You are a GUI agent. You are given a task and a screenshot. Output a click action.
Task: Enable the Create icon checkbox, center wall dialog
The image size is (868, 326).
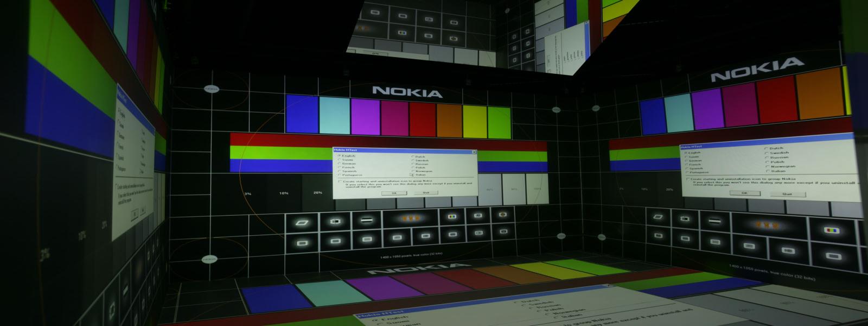pos(341,181)
